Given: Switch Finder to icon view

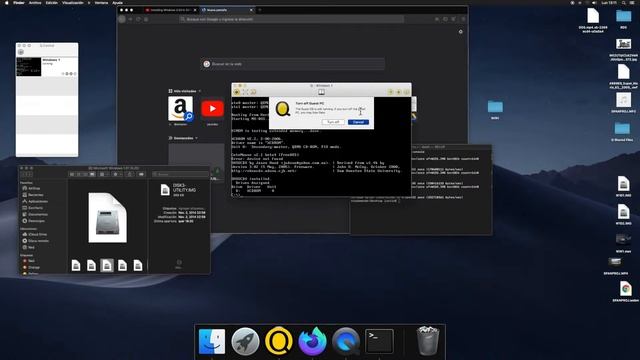Looking at the screenshot, I should point(72,174).
